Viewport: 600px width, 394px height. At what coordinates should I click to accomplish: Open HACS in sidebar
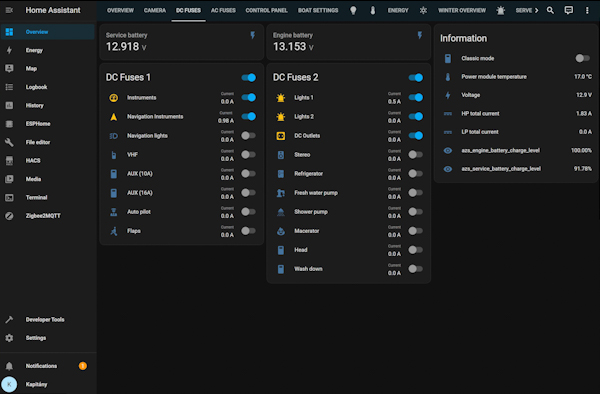tap(47, 160)
